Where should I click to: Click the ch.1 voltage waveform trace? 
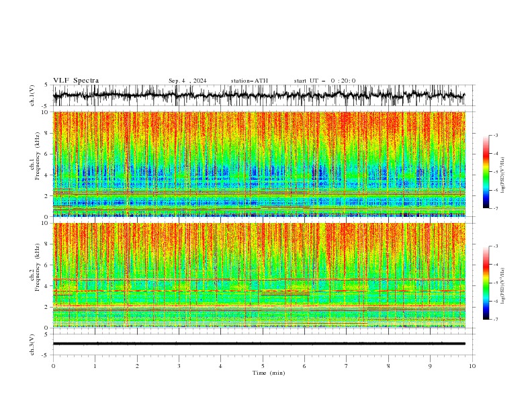[259, 95]
